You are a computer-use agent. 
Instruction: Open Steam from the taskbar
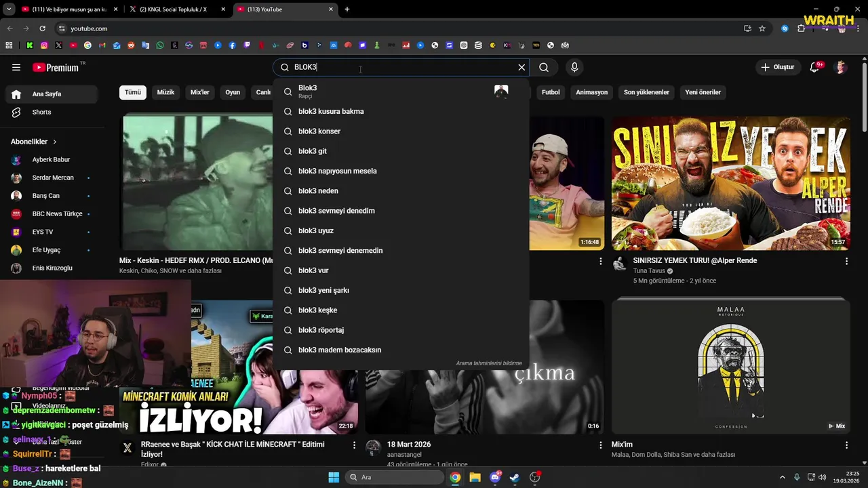pos(515,477)
